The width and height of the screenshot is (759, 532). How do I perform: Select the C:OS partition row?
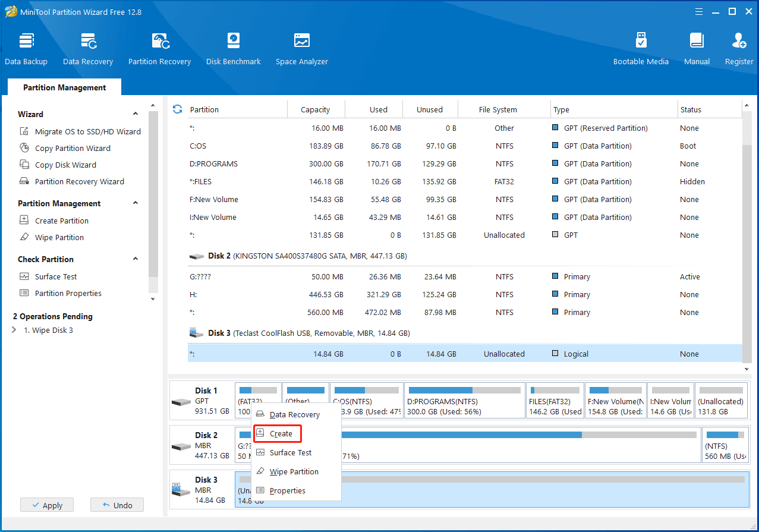(465, 146)
